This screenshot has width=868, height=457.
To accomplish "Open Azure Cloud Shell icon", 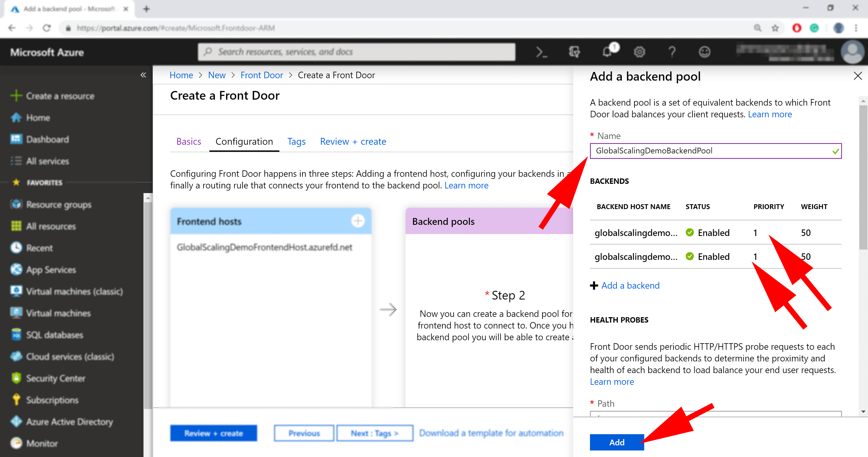I will 541,52.
